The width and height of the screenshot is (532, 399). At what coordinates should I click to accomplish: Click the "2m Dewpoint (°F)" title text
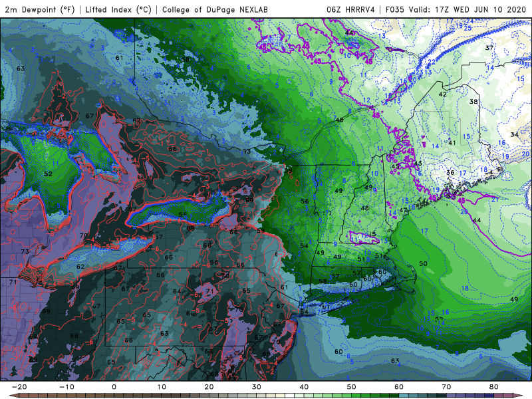coord(40,9)
